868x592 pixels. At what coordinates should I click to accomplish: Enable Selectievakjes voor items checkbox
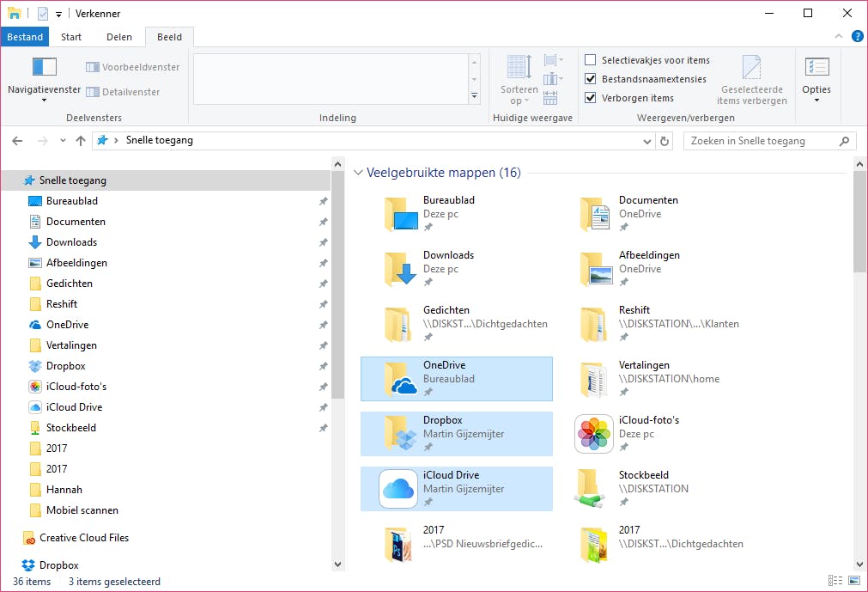pos(591,60)
